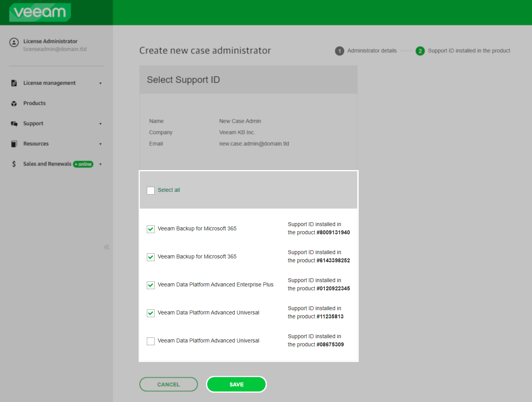The width and height of the screenshot is (532, 402).
Task: Click the Products cube icon
Action: point(14,104)
